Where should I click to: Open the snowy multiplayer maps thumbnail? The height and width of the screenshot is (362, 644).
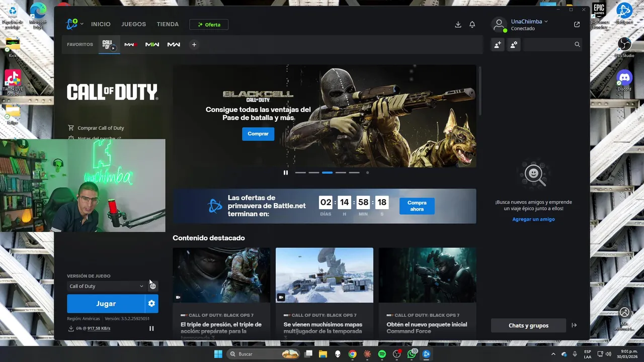[x=325, y=275]
